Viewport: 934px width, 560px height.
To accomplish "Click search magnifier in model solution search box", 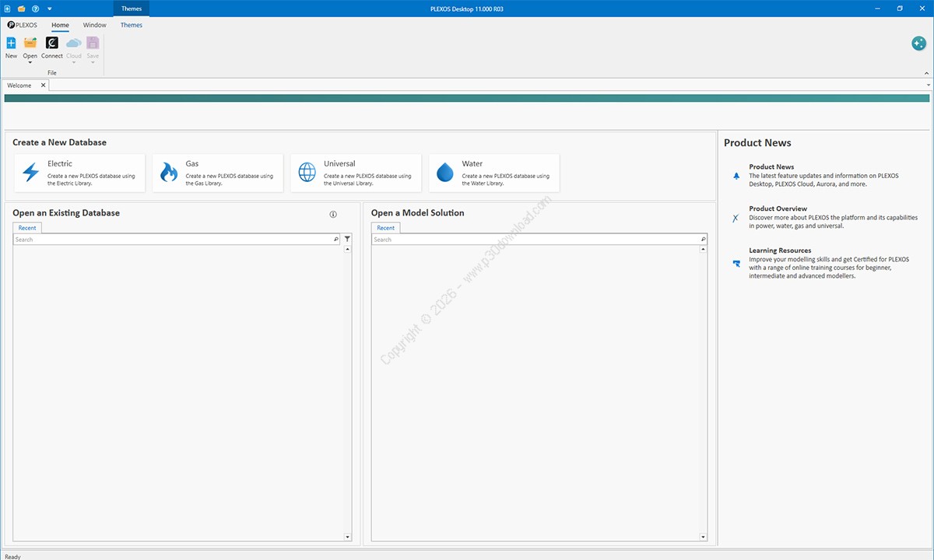I will pyautogui.click(x=704, y=240).
